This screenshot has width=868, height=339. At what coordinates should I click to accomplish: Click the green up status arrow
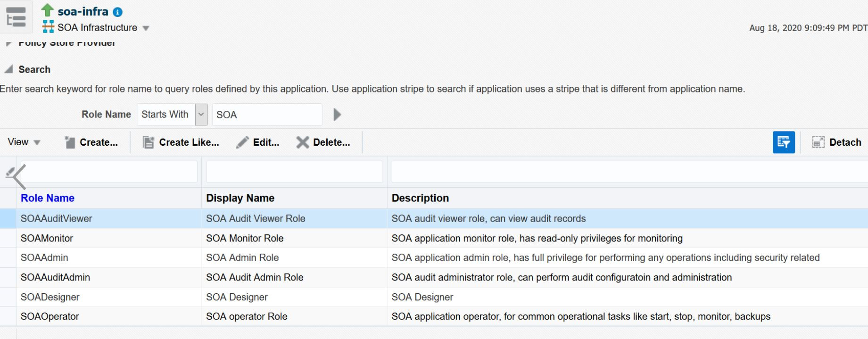pos(48,10)
